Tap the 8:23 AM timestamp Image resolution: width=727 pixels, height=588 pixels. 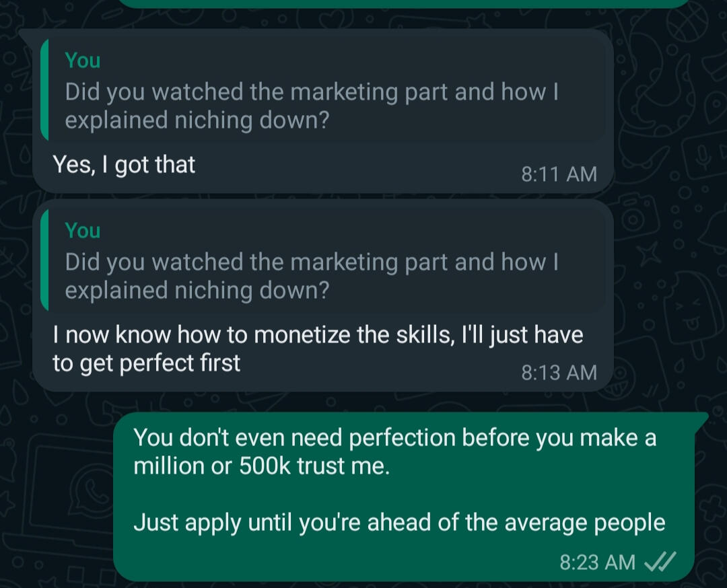[x=597, y=562]
